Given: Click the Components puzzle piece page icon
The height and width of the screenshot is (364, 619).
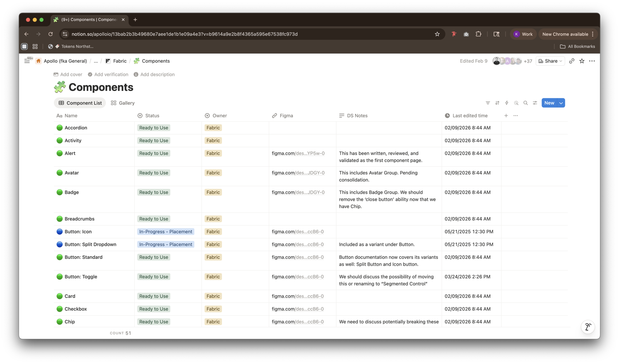Looking at the screenshot, I should pos(60,87).
